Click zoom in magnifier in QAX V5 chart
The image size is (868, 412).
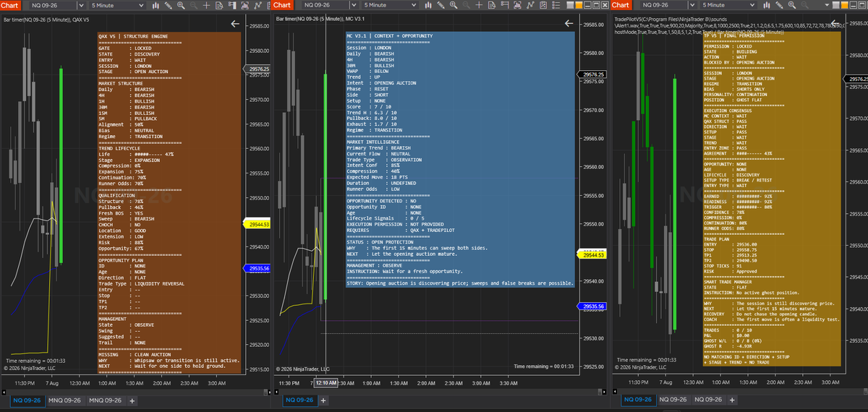point(181,5)
